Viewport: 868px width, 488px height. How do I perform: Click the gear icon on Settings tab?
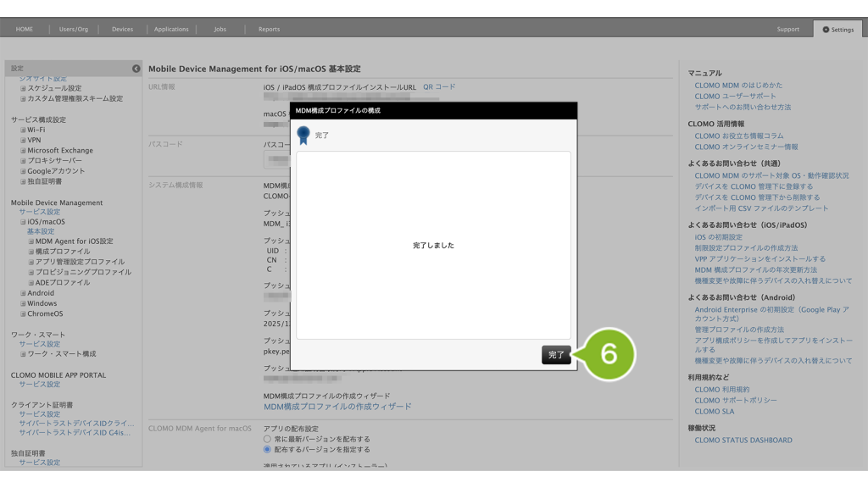(826, 30)
